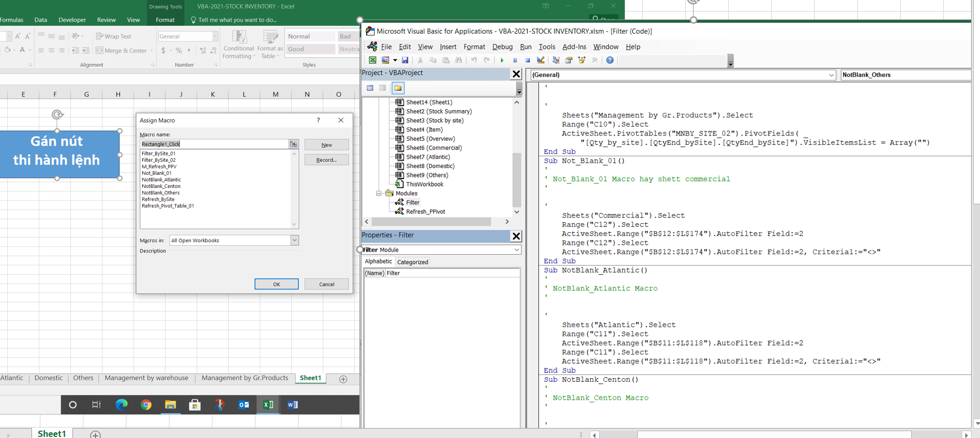Open Tools menu in VBA editor
Image resolution: width=980 pixels, height=438 pixels.
[x=547, y=47]
